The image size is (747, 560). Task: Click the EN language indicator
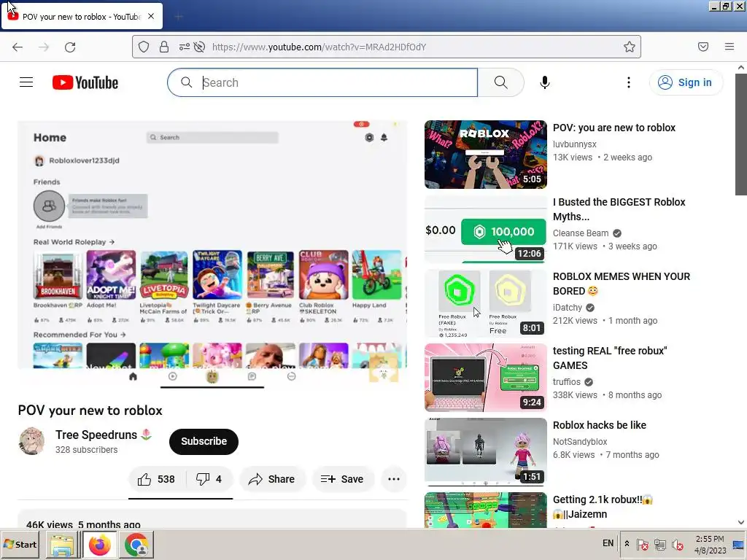tap(608, 543)
